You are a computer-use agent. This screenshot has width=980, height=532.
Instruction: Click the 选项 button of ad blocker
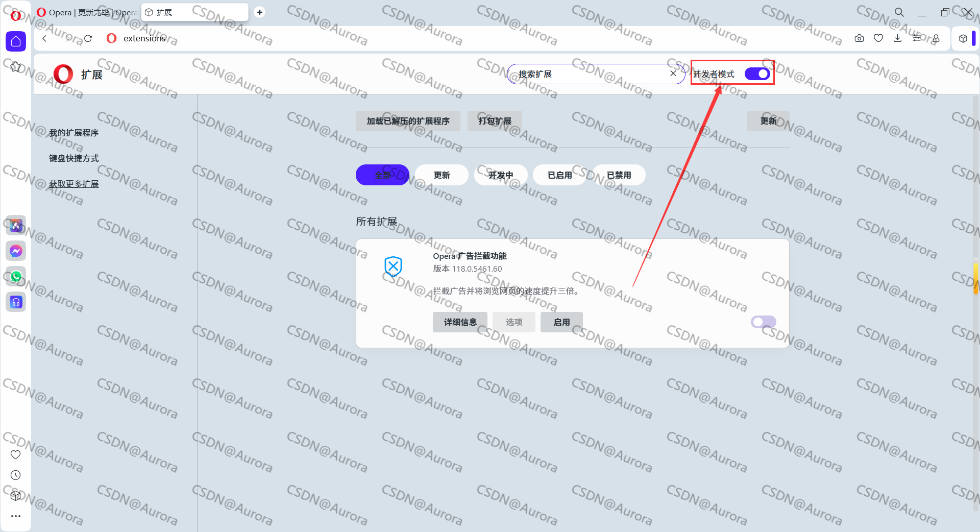click(514, 322)
